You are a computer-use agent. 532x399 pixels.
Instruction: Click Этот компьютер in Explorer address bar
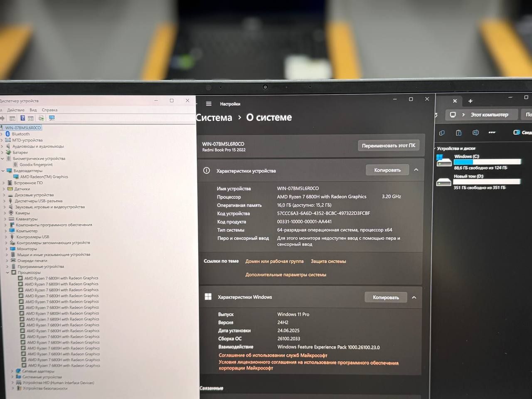[489, 115]
